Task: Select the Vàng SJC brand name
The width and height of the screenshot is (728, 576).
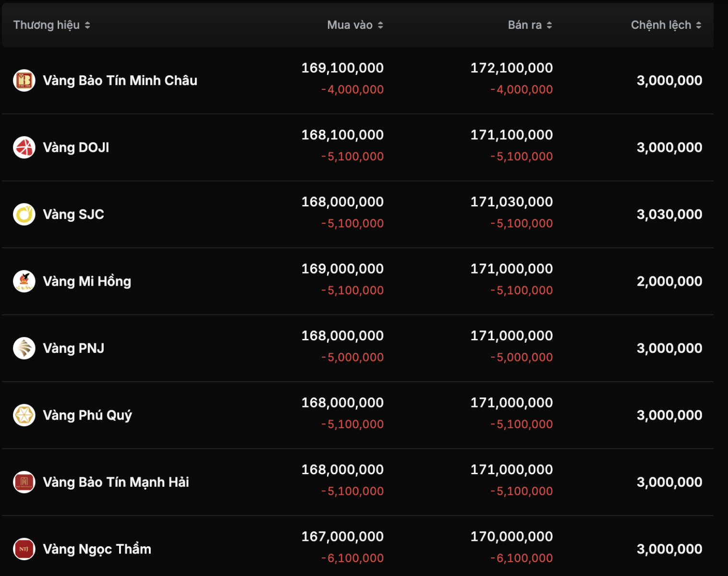Action: point(73,214)
